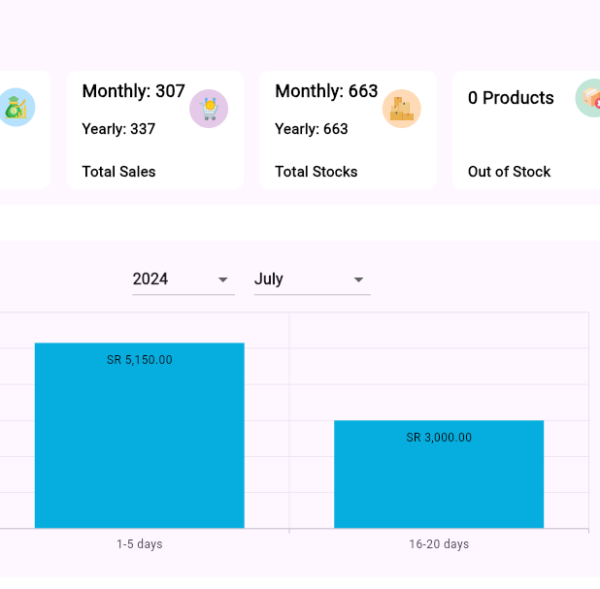Open the Total Sales card label
Viewport: 600px width, 589px height.
coord(119,172)
